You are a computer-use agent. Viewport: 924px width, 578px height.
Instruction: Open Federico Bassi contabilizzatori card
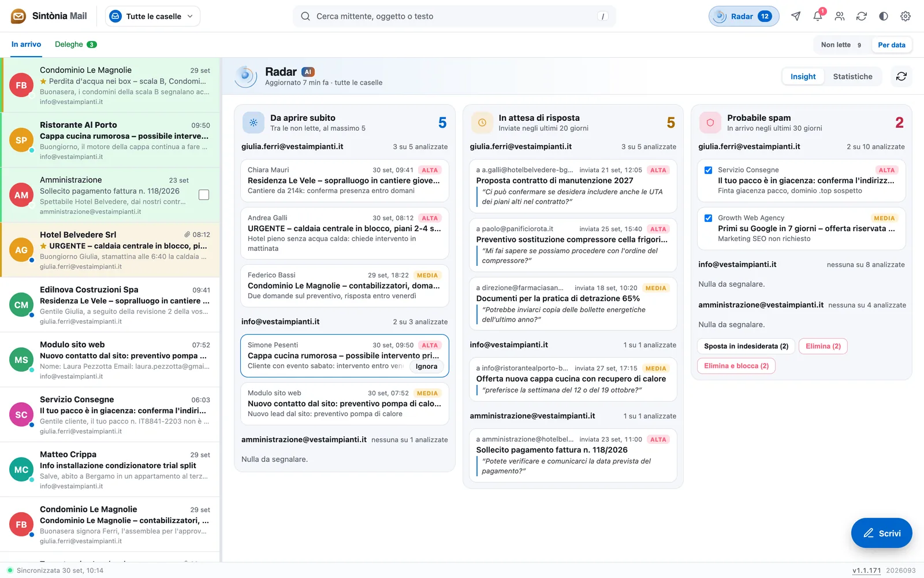(345, 286)
